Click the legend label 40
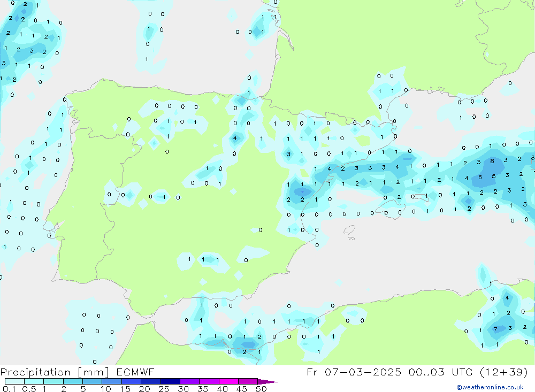Image resolution: width=535 pixels, height=392 pixels. tap(223, 389)
